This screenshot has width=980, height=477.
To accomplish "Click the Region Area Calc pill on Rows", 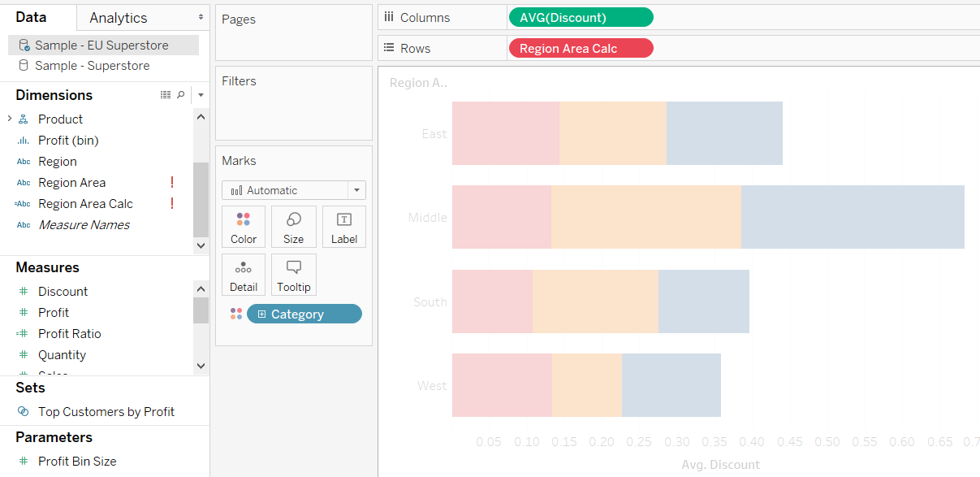I will 580,49.
